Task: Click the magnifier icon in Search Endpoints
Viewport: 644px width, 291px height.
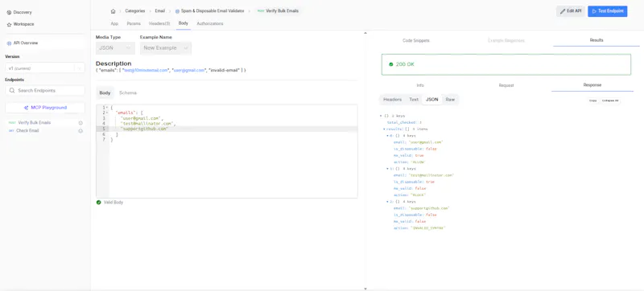Action: click(x=12, y=91)
